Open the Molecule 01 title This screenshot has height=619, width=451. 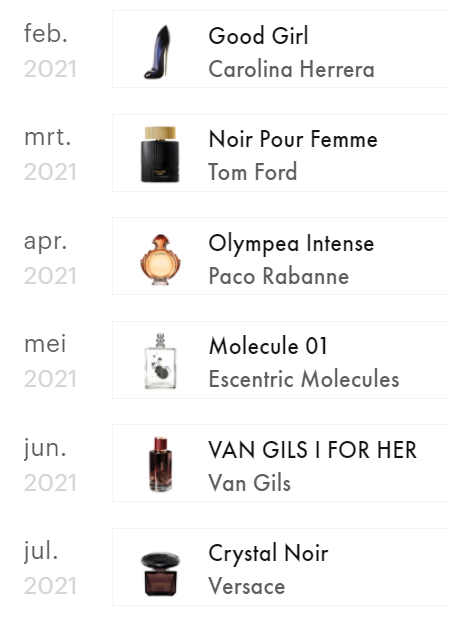click(x=268, y=346)
